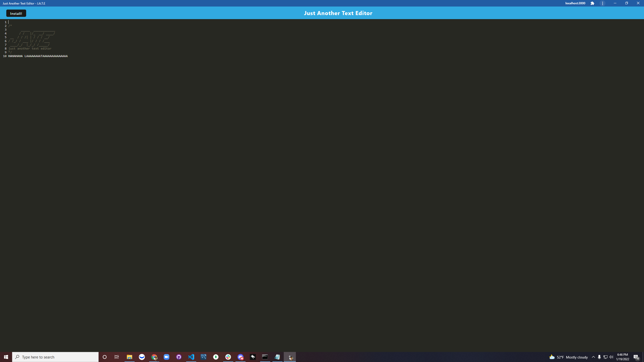644x362 pixels.
Task: Click the Install! button
Action: [x=16, y=13]
